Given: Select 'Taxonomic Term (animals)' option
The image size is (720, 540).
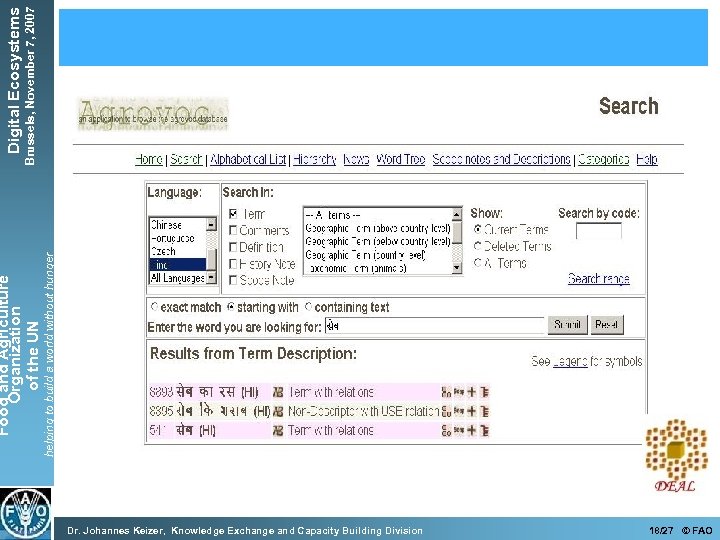Looking at the screenshot, I should coord(377,268).
